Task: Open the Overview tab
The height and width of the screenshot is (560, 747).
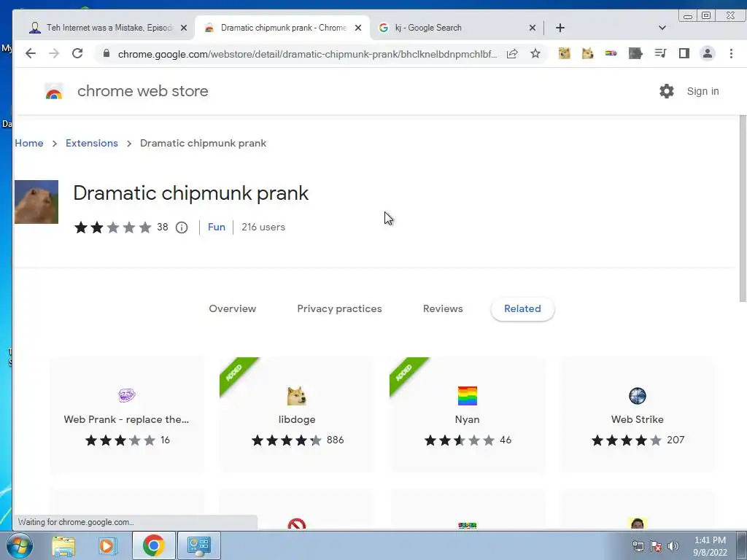Action: coord(233,308)
